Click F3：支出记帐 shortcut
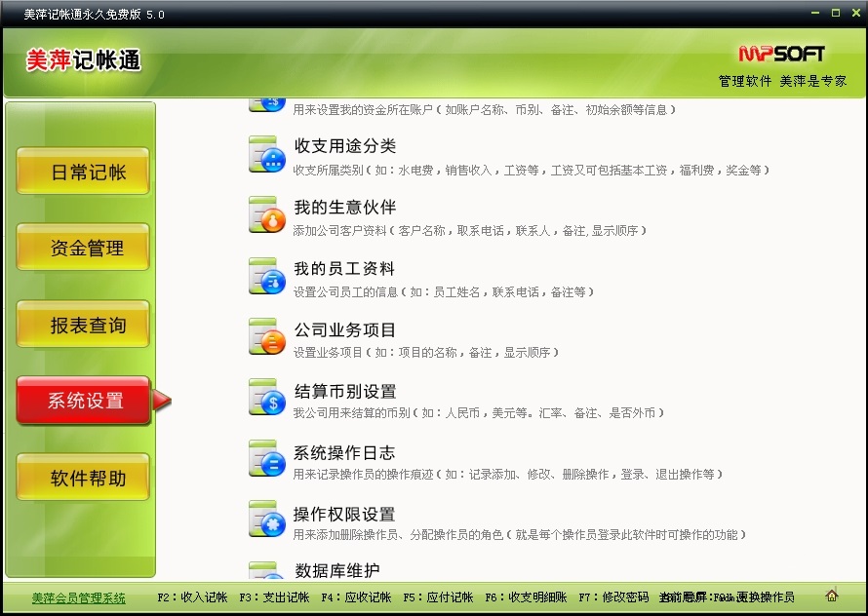 coord(274,597)
